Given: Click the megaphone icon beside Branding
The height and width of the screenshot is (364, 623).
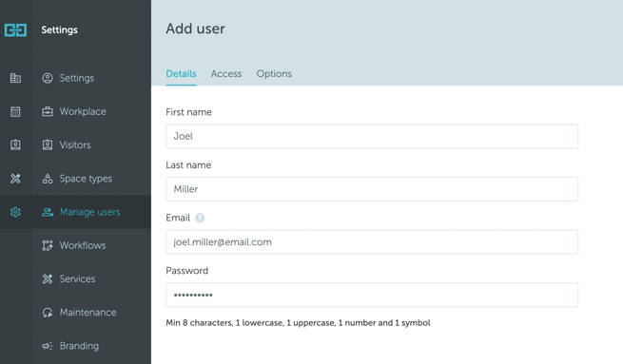Looking at the screenshot, I should 48,346.
